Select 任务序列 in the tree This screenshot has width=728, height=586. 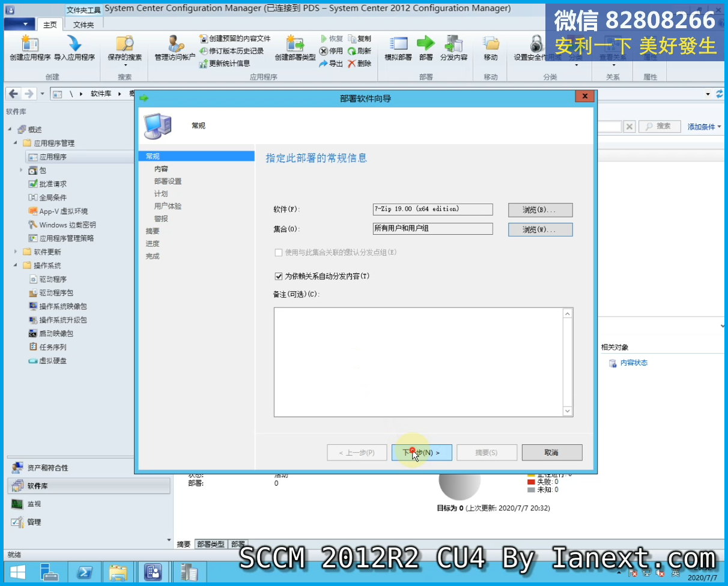[48, 347]
